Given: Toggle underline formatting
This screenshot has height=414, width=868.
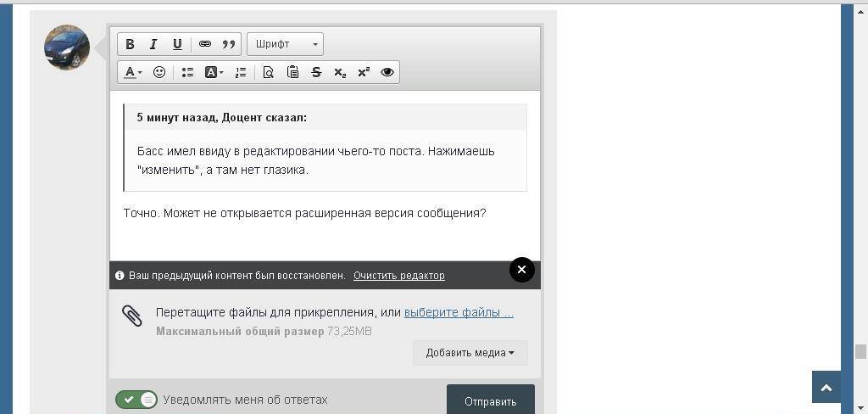Looking at the screenshot, I should coord(177,44).
